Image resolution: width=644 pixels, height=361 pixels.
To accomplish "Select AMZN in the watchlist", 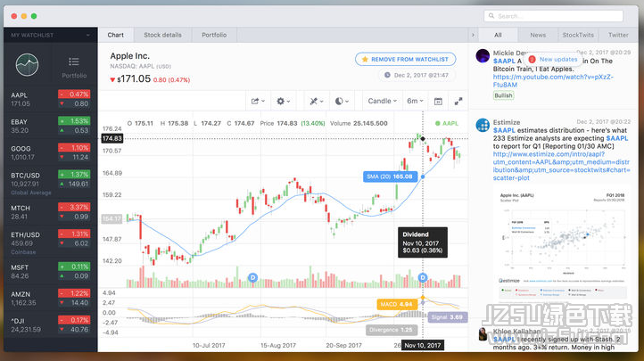I will 51,299.
